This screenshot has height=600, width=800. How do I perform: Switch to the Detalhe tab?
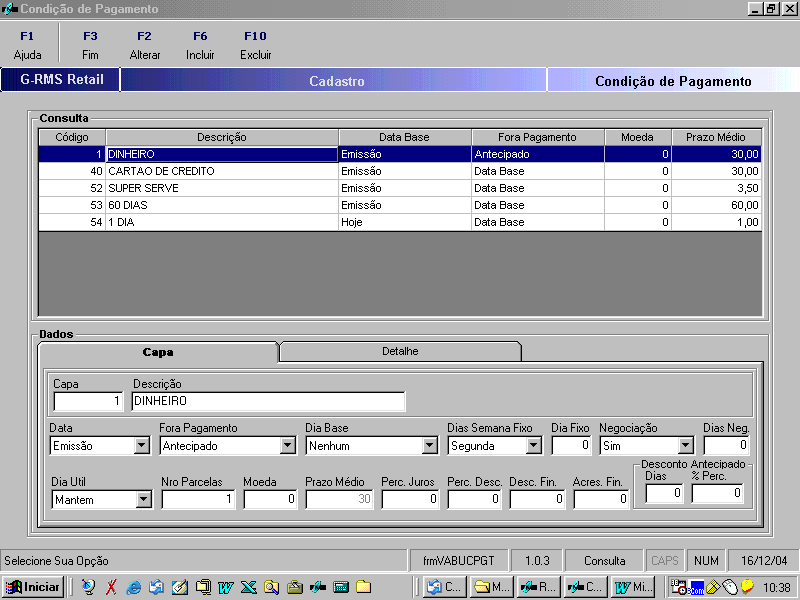point(400,351)
